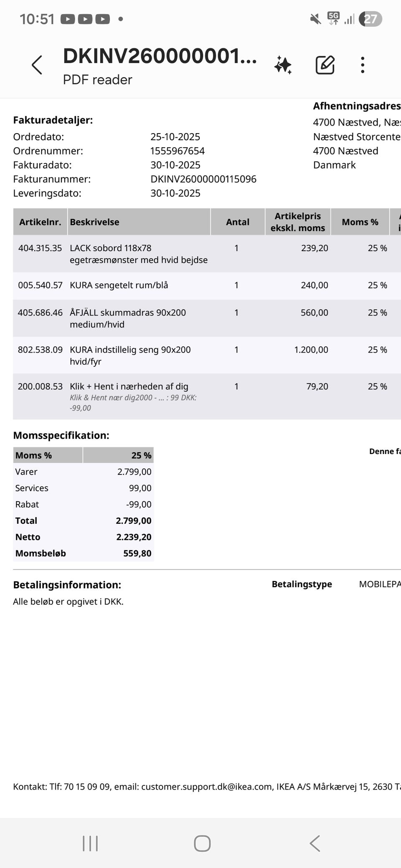Tap the battery indicator in status bar
Viewport: 401px width, 868px height.
tap(370, 19)
